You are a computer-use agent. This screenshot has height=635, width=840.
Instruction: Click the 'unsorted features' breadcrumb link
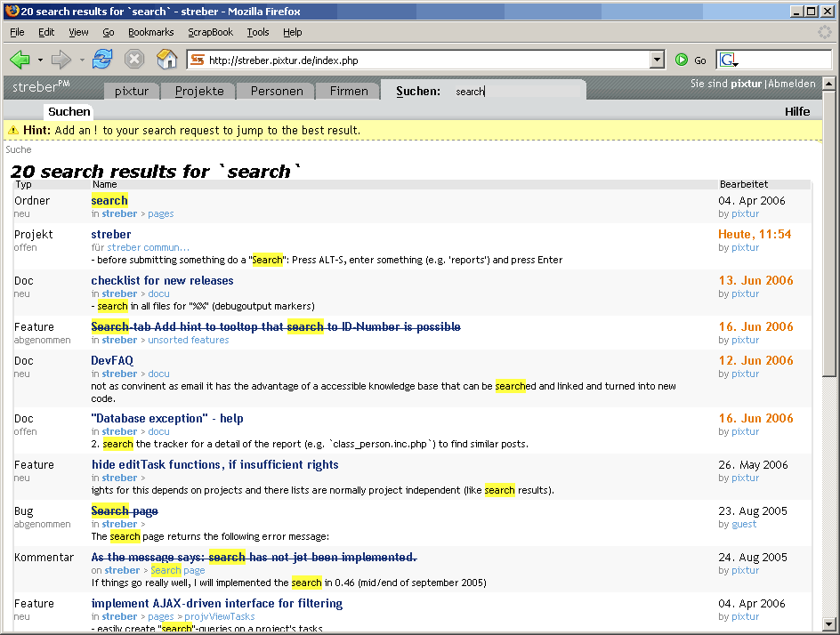coord(188,340)
